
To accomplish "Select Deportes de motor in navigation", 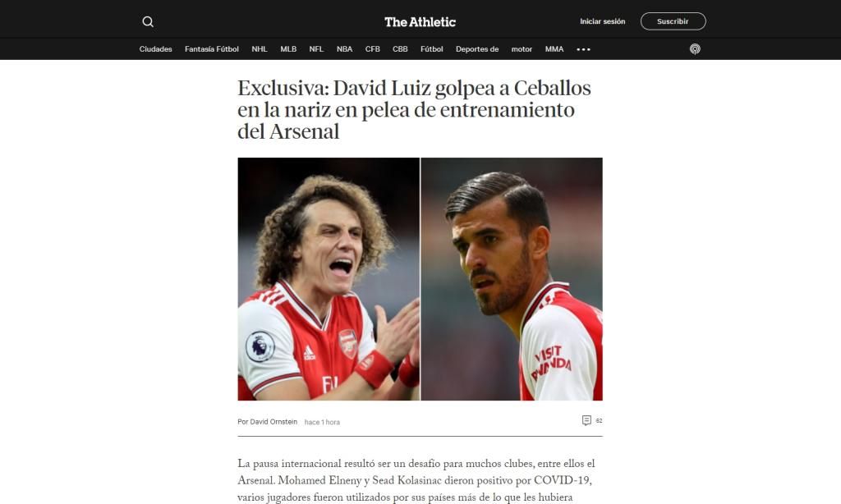I will point(494,48).
